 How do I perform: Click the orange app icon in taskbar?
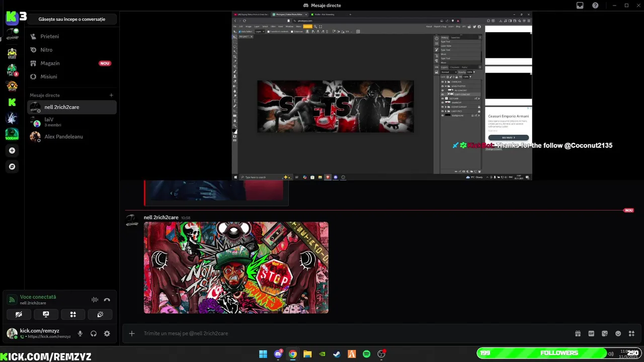352,354
